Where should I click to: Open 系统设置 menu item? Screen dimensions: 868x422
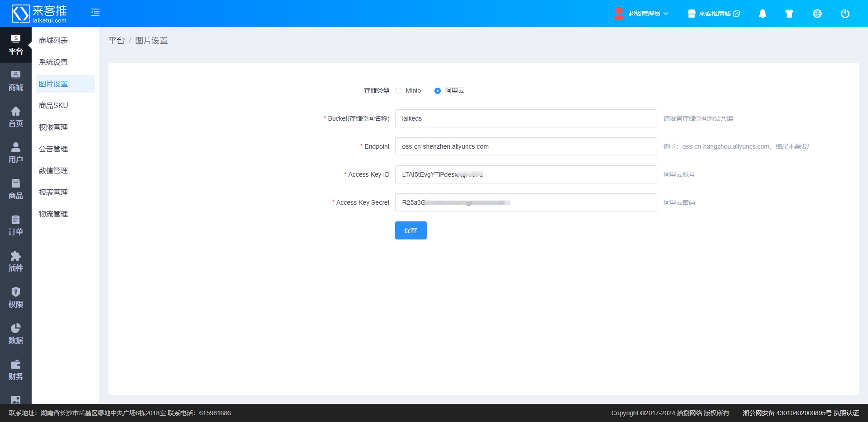point(53,62)
